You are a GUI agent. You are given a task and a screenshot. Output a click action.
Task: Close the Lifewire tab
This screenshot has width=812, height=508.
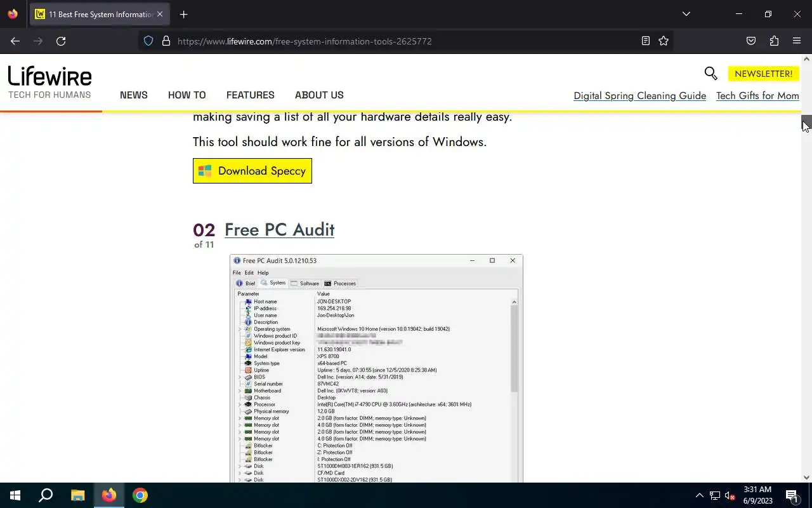tap(160, 14)
